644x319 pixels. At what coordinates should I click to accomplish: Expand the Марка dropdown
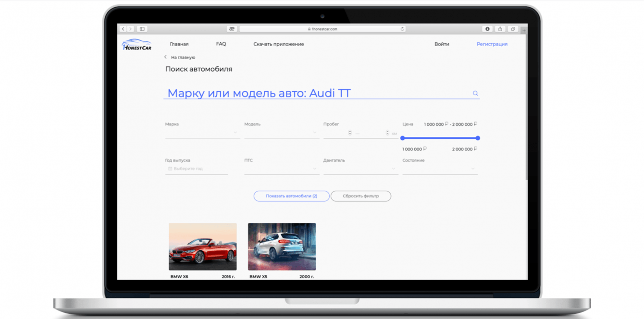click(x=202, y=133)
